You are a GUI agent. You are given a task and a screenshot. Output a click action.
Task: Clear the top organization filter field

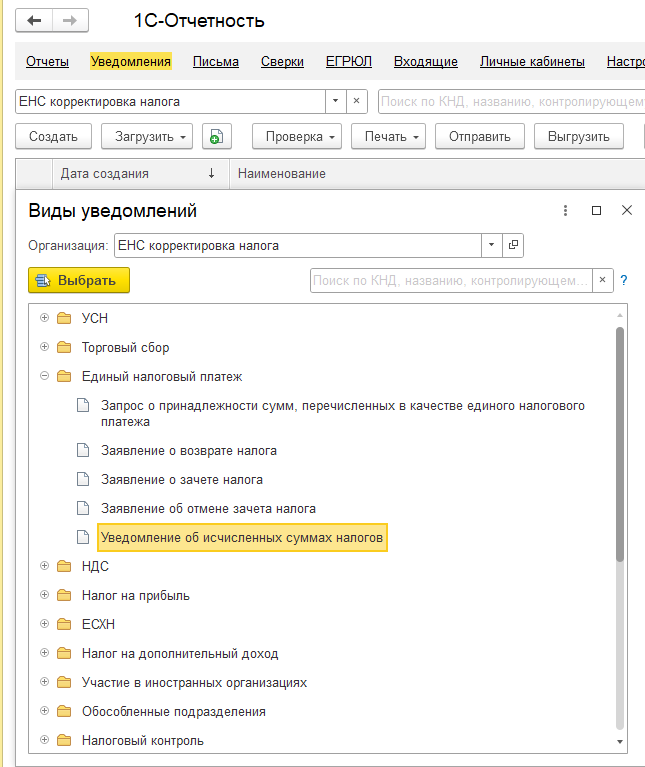(x=356, y=101)
